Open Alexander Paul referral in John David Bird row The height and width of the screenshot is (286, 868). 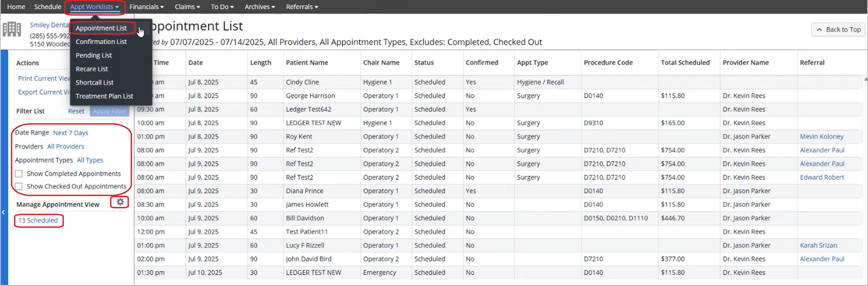click(x=822, y=259)
